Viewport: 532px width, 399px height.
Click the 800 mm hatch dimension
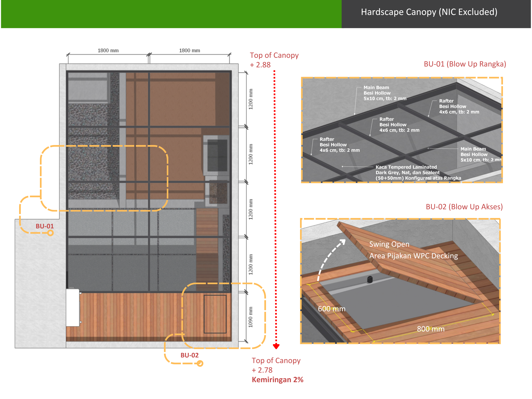tap(431, 329)
